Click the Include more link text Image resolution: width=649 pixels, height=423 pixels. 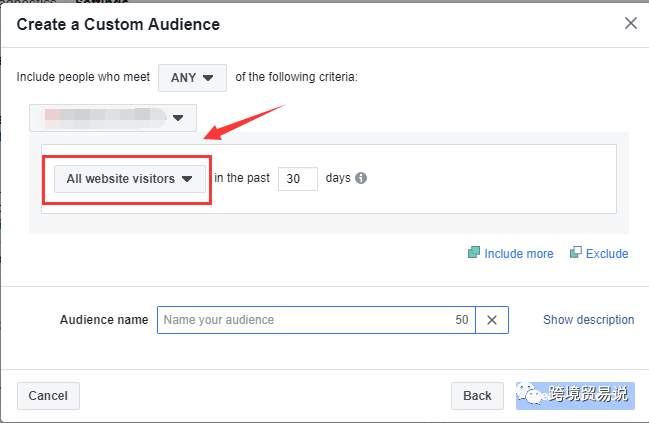tap(518, 254)
